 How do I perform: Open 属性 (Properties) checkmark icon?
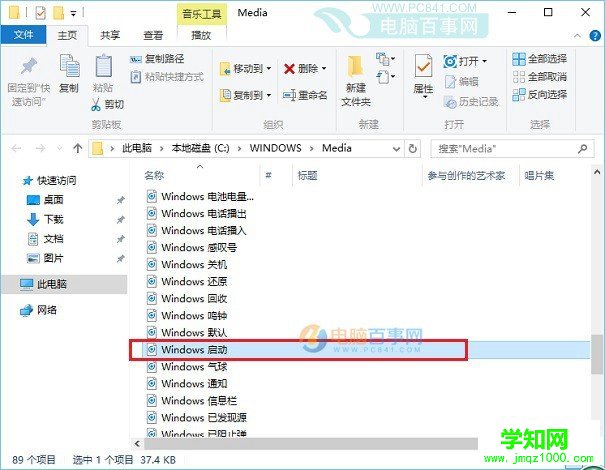[x=423, y=66]
